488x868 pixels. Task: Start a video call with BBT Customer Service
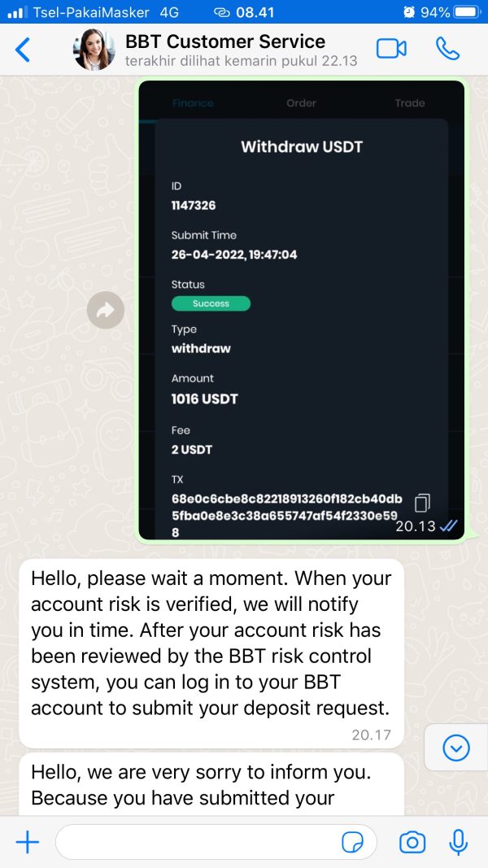click(391, 49)
